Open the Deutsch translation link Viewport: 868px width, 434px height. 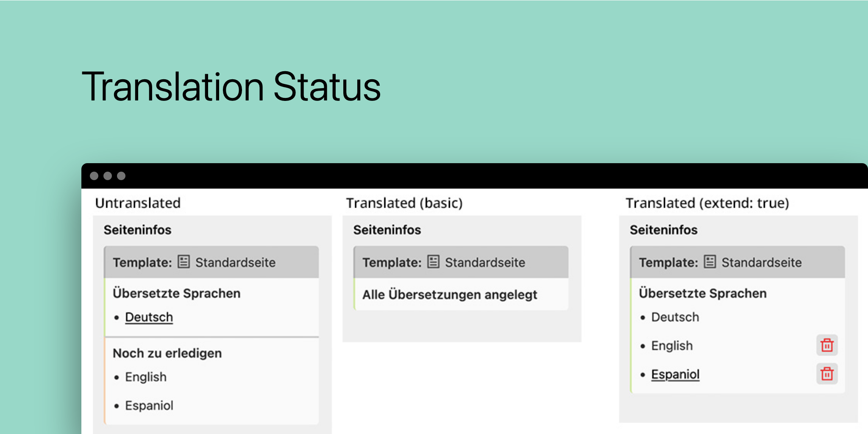tap(149, 317)
